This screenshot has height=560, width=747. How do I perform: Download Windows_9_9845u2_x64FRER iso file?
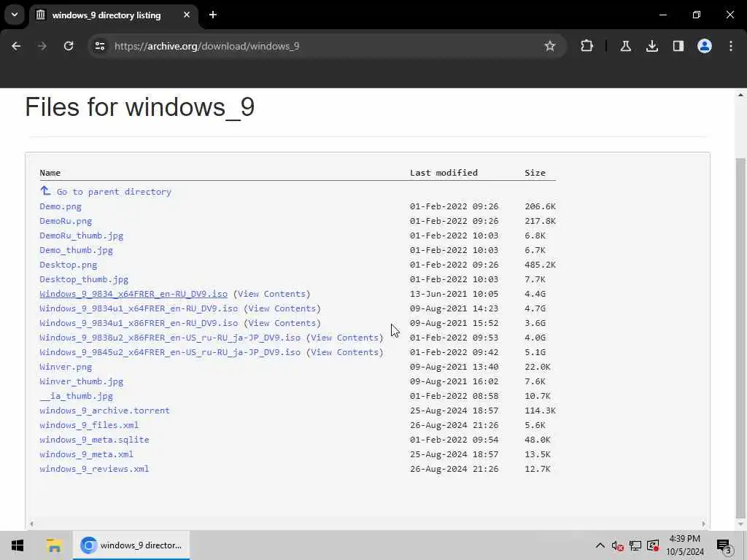(x=170, y=352)
